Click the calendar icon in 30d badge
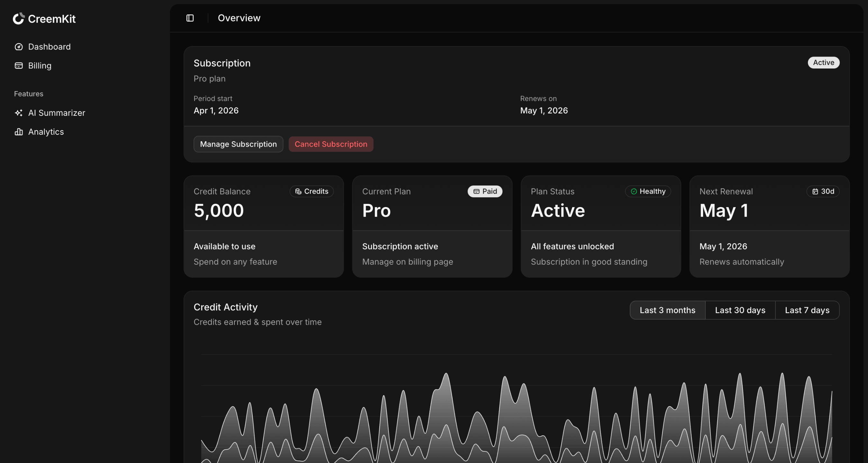Screen dimensions: 868x463 pyautogui.click(x=815, y=191)
